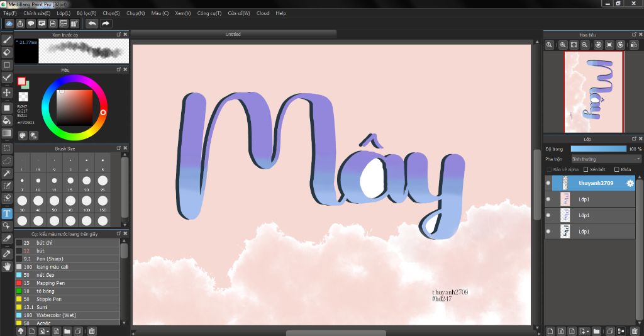
Task: Open the Cloud menu
Action: point(263,13)
